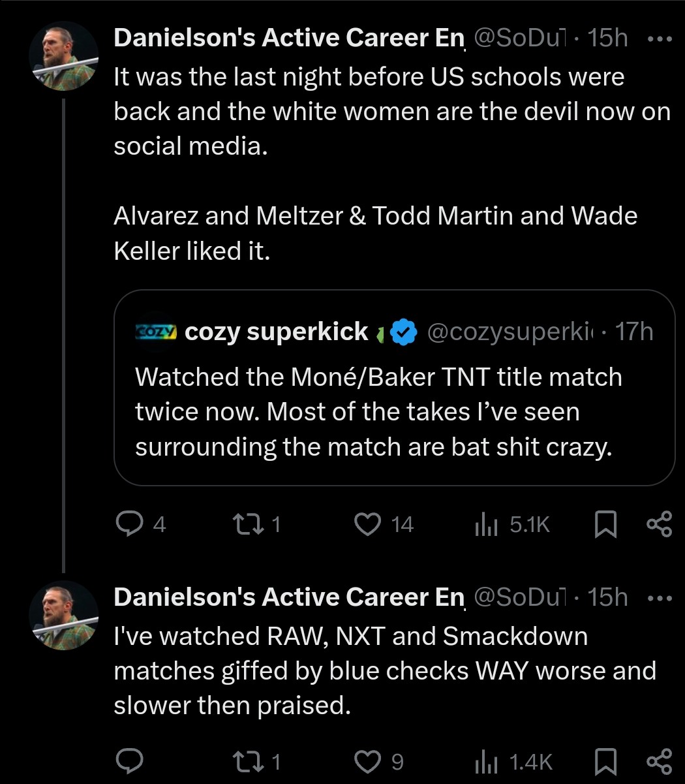Screen dimensions: 685x784
Task: Visit the @cozysuperkick handle in quote
Action: pyautogui.click(x=509, y=332)
